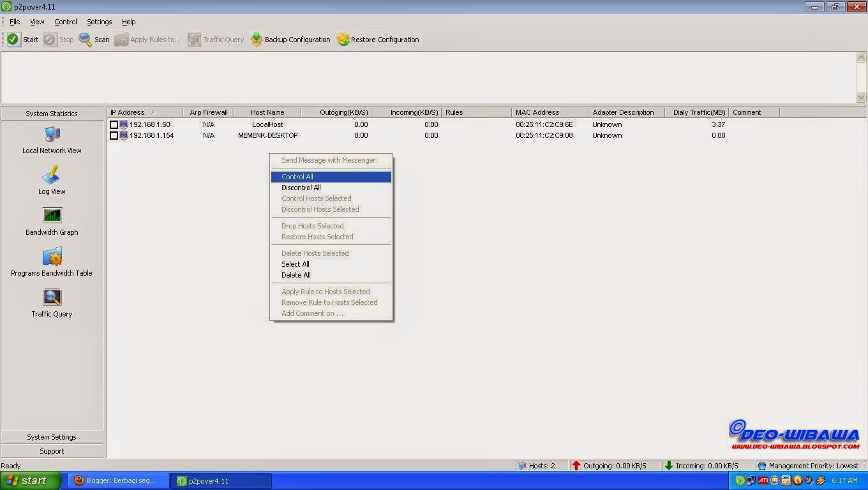Image resolution: width=868 pixels, height=490 pixels.
Task: Click the Backup Configuration toolbar icon
Action: tap(257, 40)
